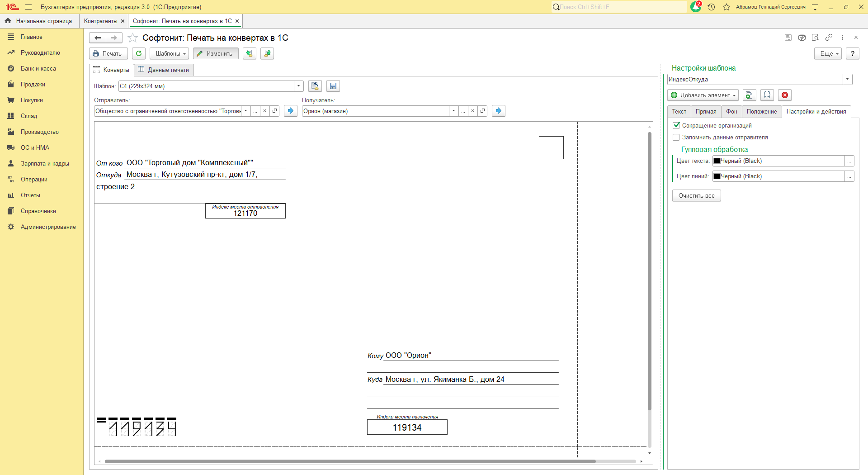Add page to favorites with star icon
Viewport: 868px width, 475px height.
(x=132, y=38)
